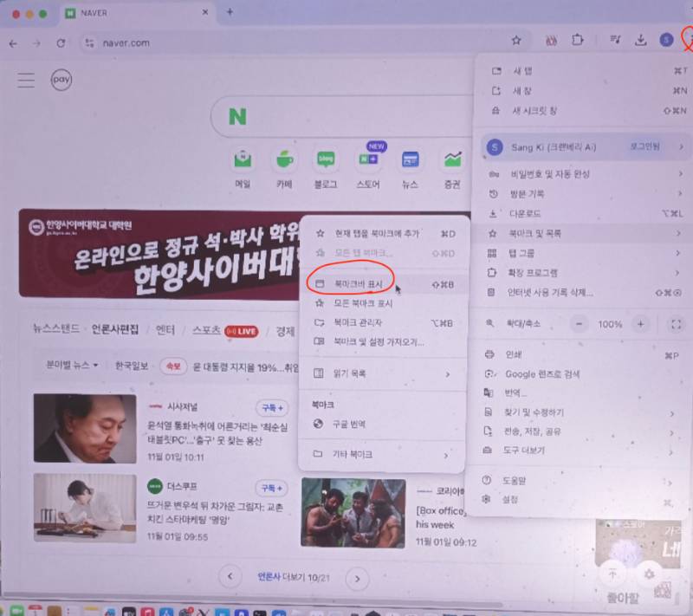The height and width of the screenshot is (616, 693).
Task: Click the bookmark star in the address bar
Action: [x=516, y=41]
